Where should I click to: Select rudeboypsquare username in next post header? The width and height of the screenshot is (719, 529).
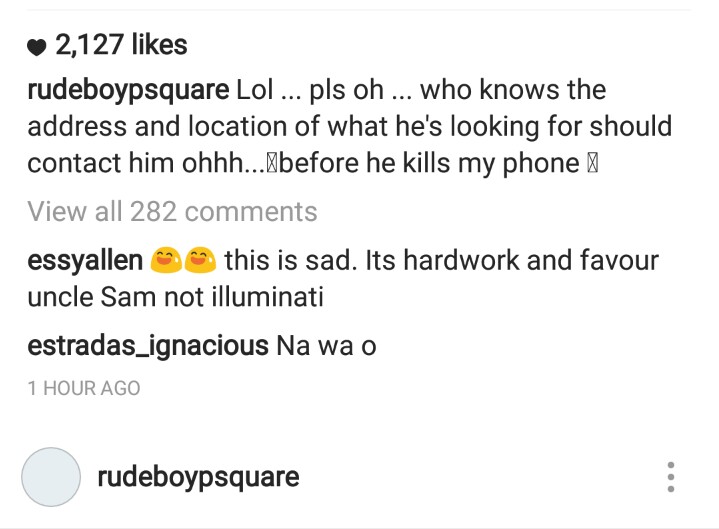[x=199, y=477]
